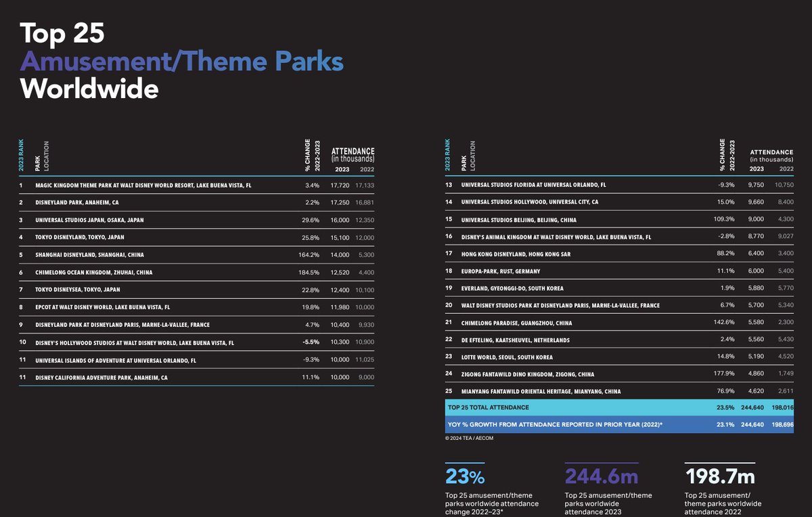Select 'Europa-Park, Rust, Germany' row

(x=619, y=272)
